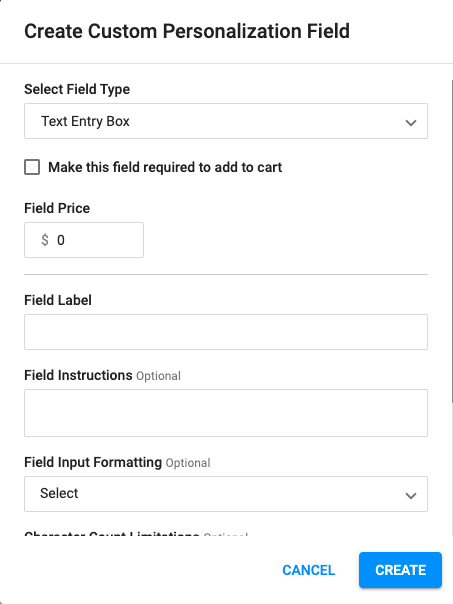Click the 'Field Label' heading label
This screenshot has width=453, height=604.
pos(58,300)
